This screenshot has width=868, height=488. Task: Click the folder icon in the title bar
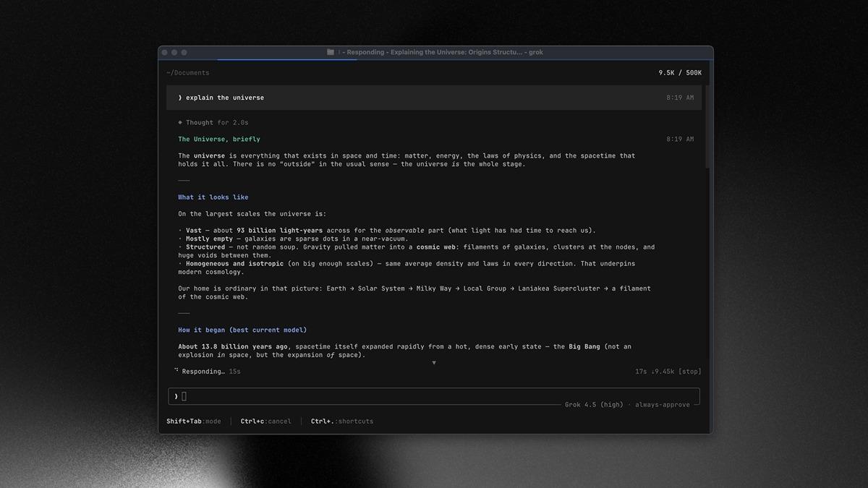tap(331, 52)
